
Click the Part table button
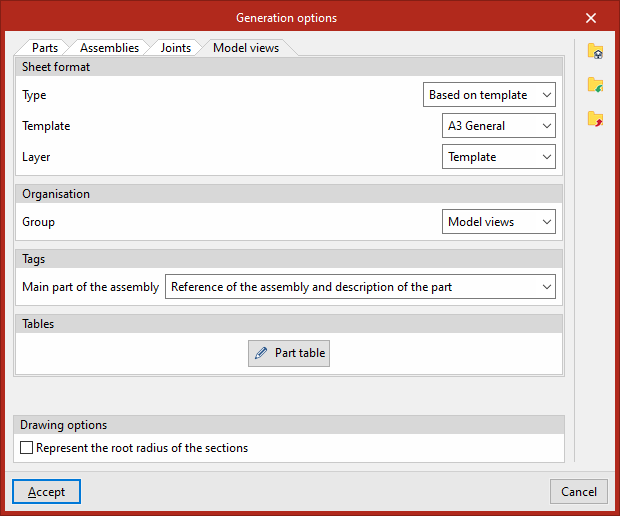coord(289,353)
